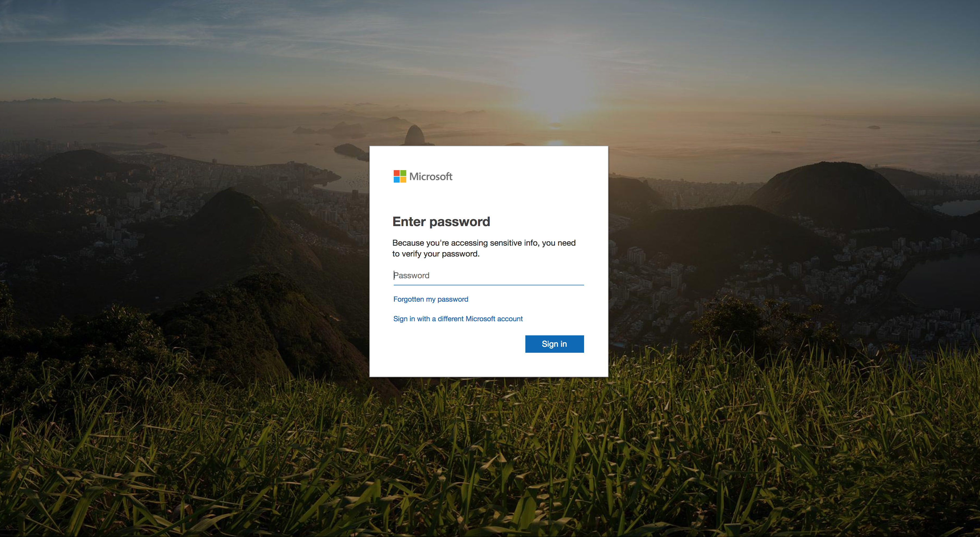This screenshot has height=537, width=980.
Task: Click the green square of the Microsoft logo
Action: coord(403,173)
